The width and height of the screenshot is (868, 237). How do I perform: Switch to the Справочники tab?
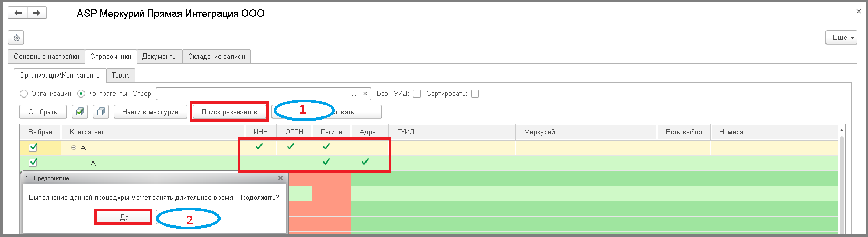111,57
